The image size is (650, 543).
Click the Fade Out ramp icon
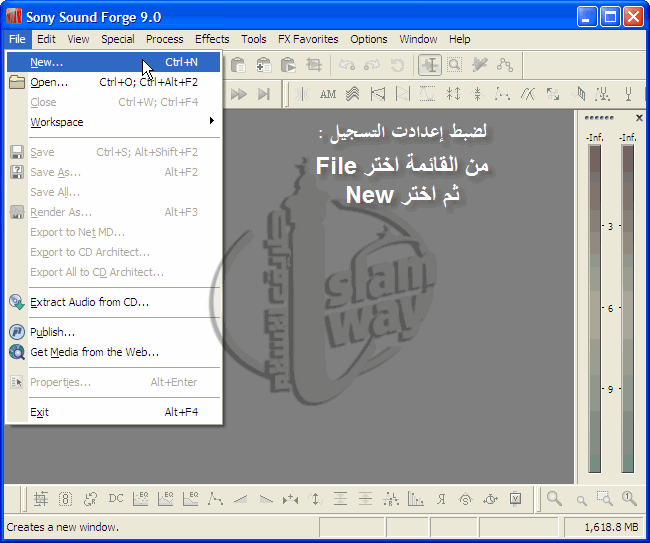pyautogui.click(x=266, y=499)
